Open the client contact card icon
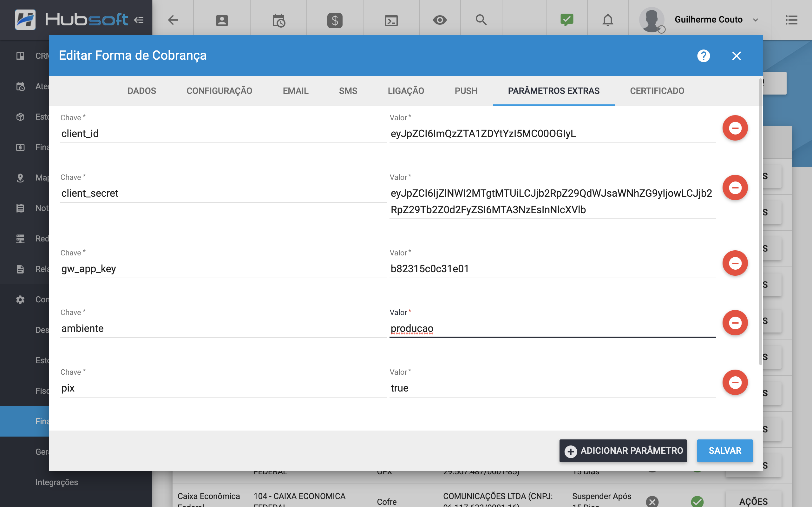The width and height of the screenshot is (812, 507). coord(221,20)
